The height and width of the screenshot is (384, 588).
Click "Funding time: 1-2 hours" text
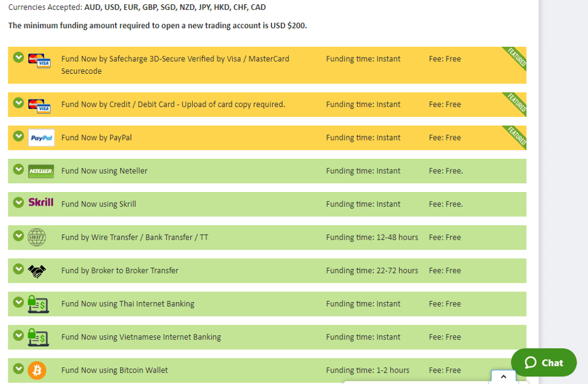(x=368, y=370)
